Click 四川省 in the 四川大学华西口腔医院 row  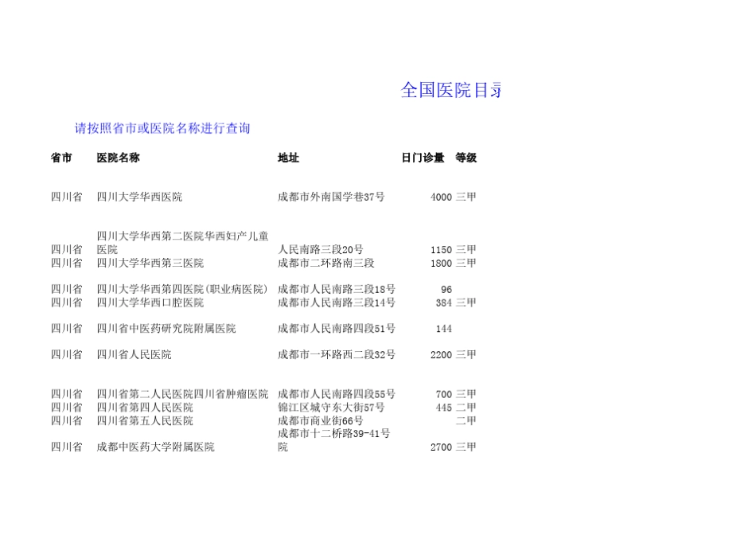coord(67,303)
